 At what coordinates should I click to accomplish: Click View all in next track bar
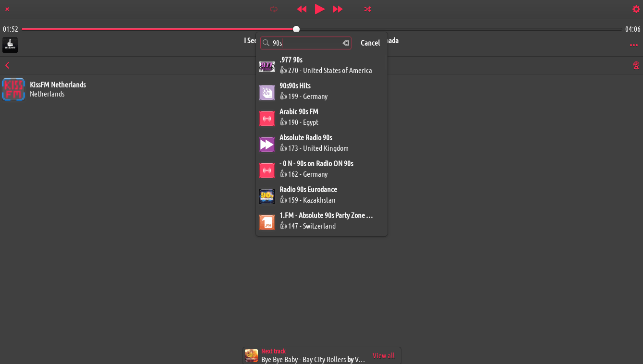(x=383, y=356)
